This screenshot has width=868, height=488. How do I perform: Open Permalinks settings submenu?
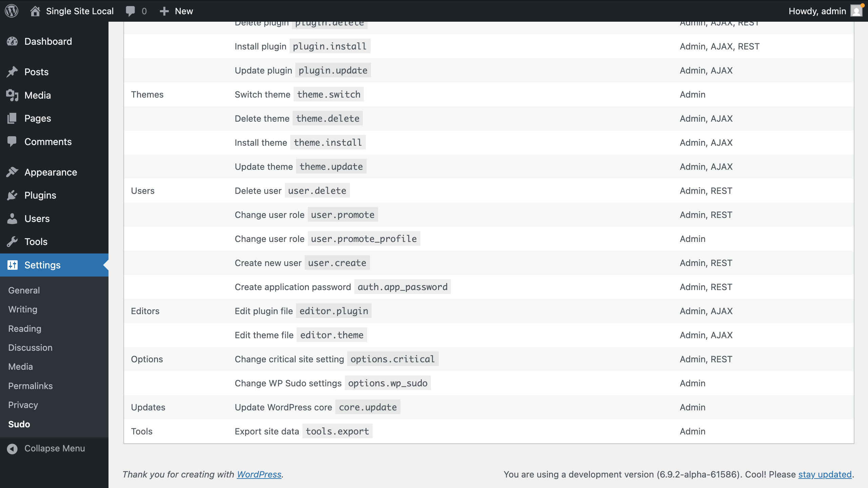point(30,386)
